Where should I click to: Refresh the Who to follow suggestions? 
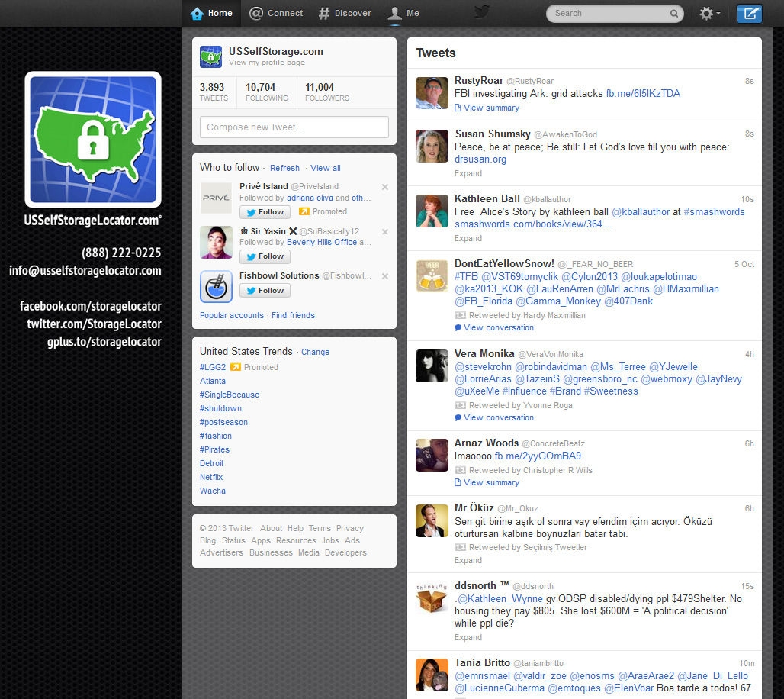(284, 168)
